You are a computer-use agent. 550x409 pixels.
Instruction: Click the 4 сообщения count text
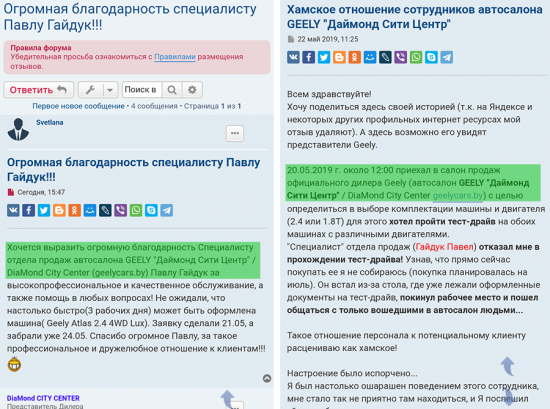click(154, 106)
